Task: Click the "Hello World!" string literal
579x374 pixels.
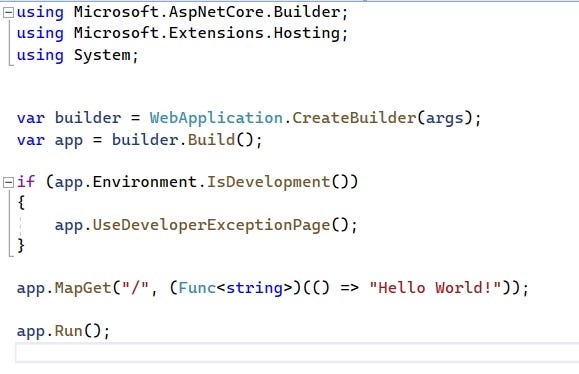Action: 436,288
